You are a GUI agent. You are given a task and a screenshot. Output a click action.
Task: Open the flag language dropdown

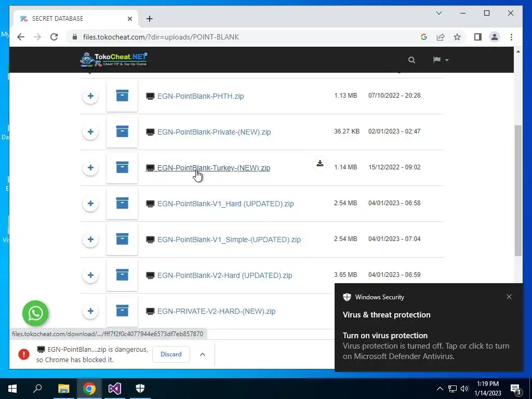tap(441, 60)
